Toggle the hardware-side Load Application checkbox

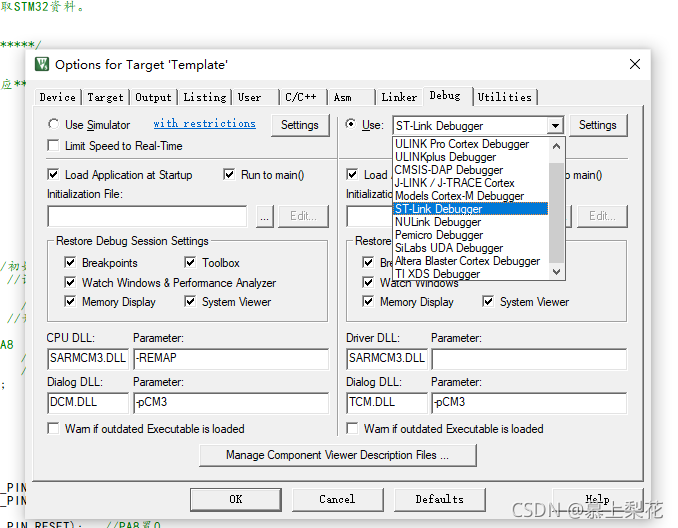point(352,174)
